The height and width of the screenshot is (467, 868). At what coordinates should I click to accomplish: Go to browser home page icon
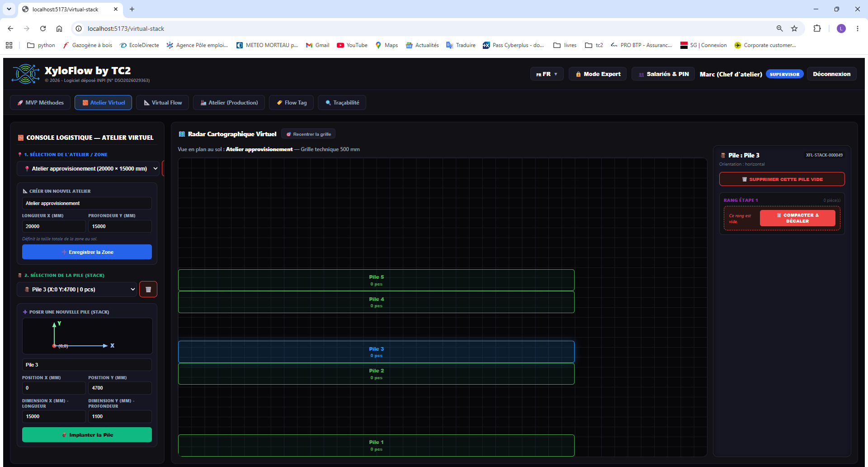59,29
